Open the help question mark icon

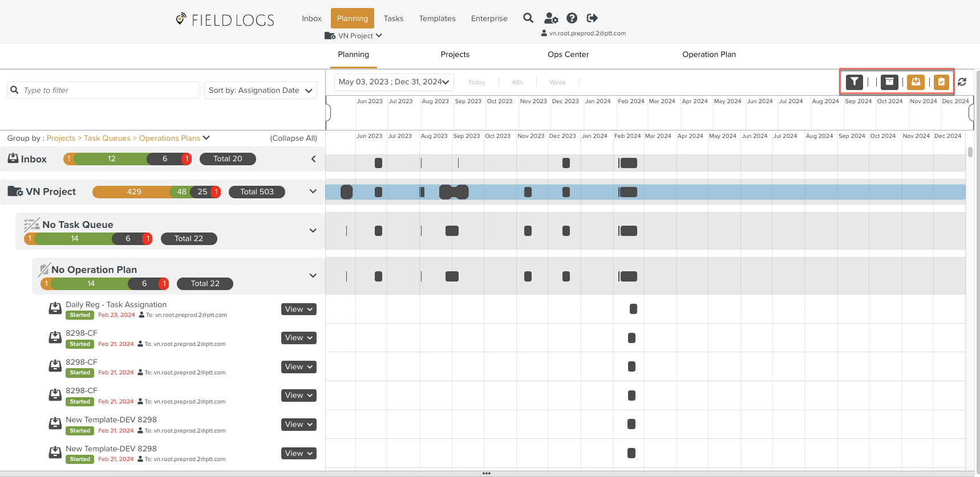(572, 18)
